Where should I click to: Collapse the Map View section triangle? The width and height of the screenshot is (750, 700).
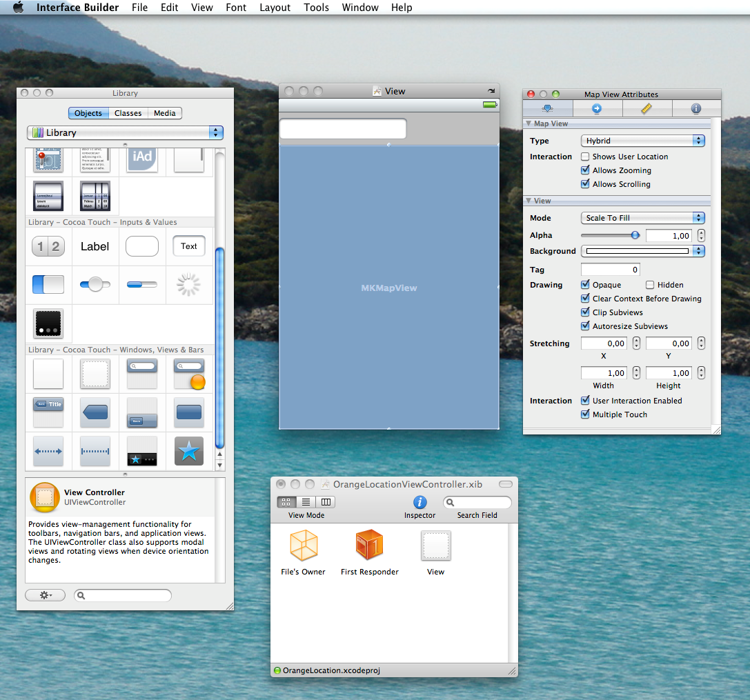coord(529,124)
